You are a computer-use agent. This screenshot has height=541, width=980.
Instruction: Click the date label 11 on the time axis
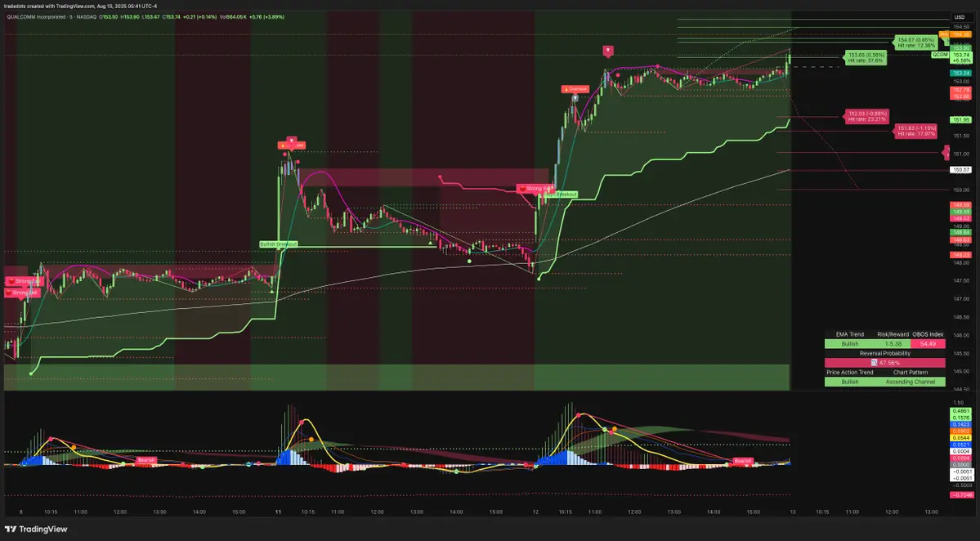tap(278, 512)
